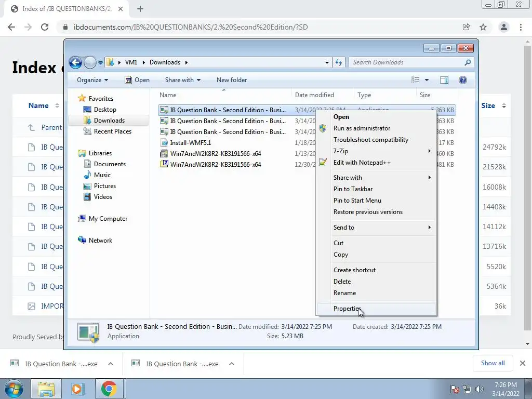Image resolution: width=532 pixels, height=399 pixels.
Task: Click the Explorer help icon
Action: click(463, 80)
